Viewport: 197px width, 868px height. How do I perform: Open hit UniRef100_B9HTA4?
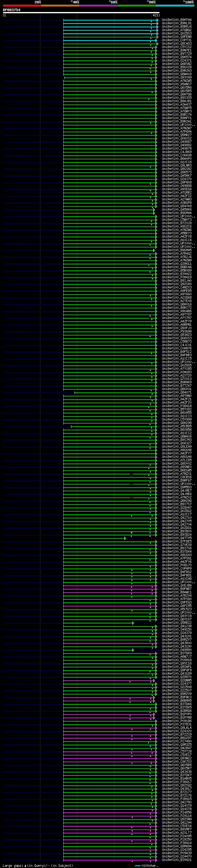(x=177, y=20)
